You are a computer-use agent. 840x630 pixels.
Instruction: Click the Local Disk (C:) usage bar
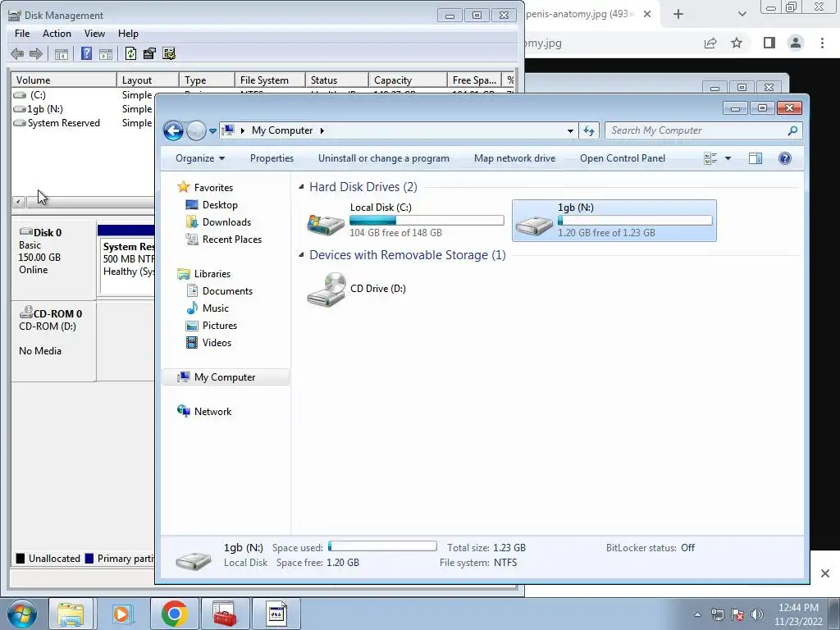tap(427, 220)
